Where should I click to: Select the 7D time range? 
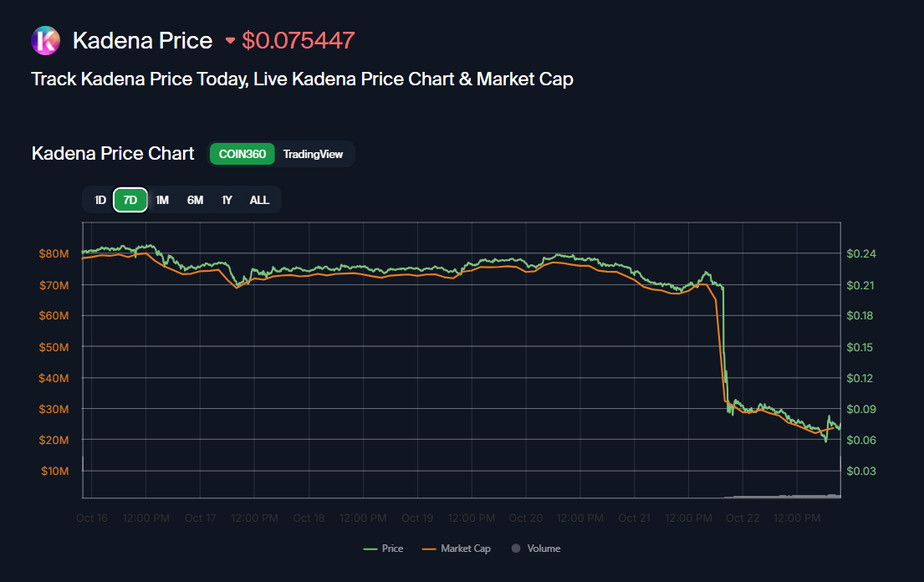tap(130, 200)
